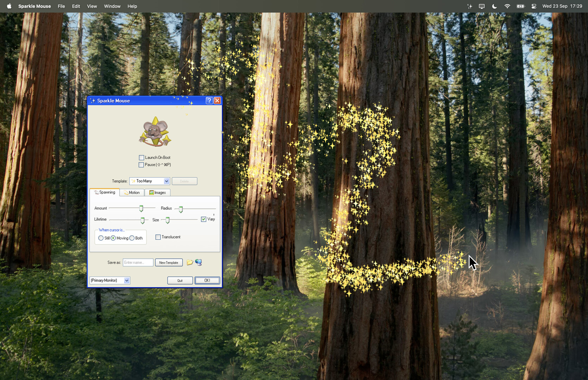Switch to the Motion tab

tap(132, 192)
